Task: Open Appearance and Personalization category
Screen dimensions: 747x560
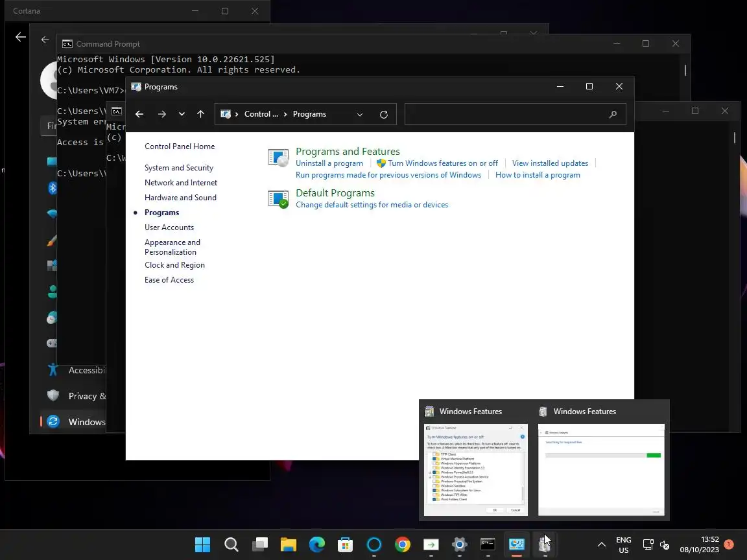Action: coord(172,247)
